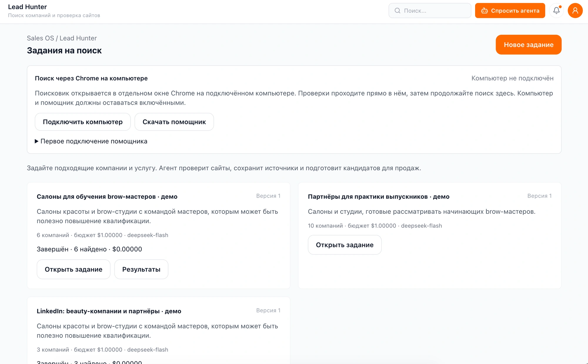
Task: Click the Lead Hunter header title
Action: coord(27,7)
